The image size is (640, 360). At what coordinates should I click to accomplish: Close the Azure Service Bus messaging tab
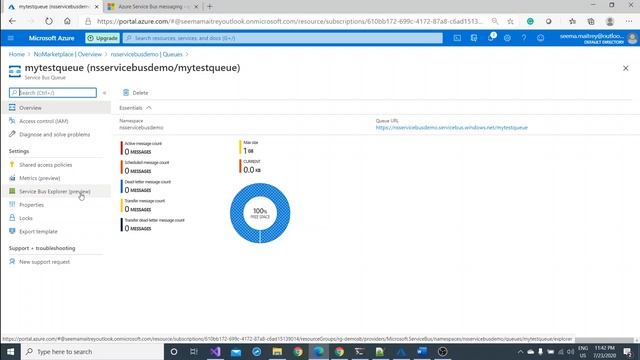(x=196, y=7)
